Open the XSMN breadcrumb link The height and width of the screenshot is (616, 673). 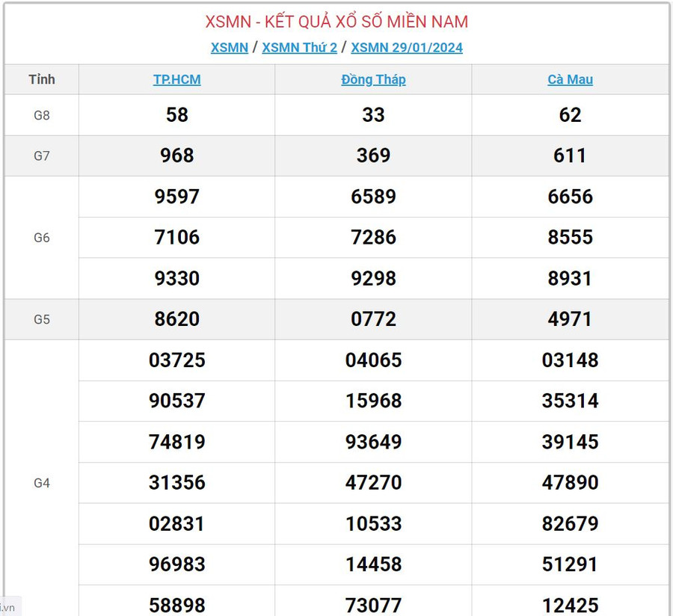229,48
